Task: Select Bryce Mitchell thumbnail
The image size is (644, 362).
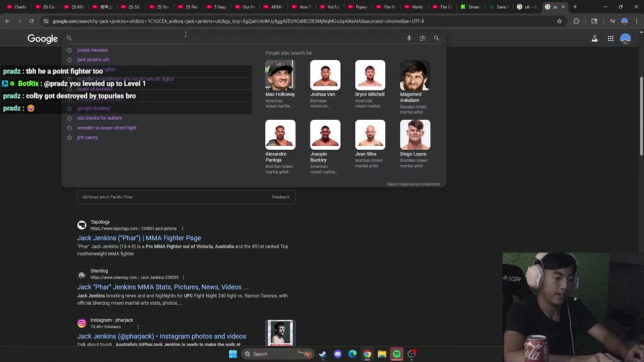Action: pyautogui.click(x=370, y=75)
